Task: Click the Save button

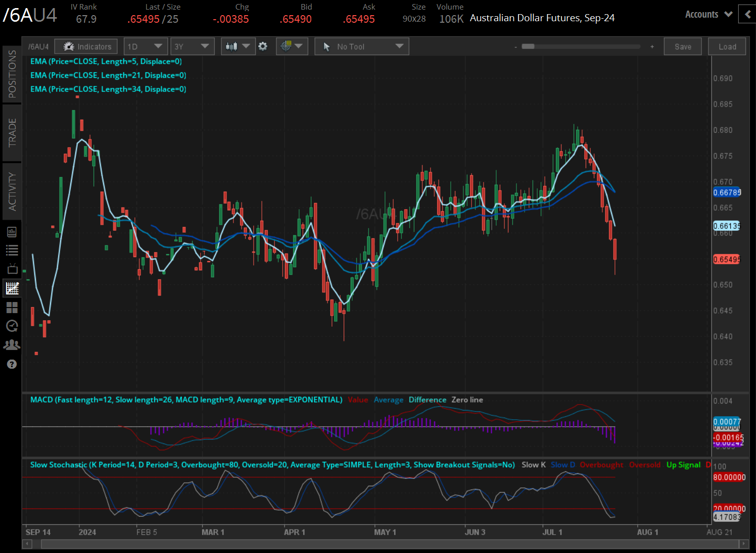Action: tap(683, 46)
